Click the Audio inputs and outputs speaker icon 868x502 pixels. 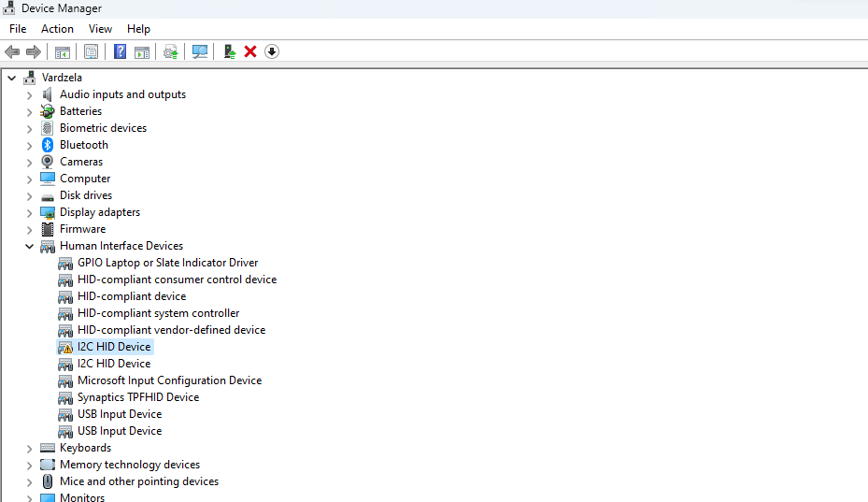pos(48,94)
